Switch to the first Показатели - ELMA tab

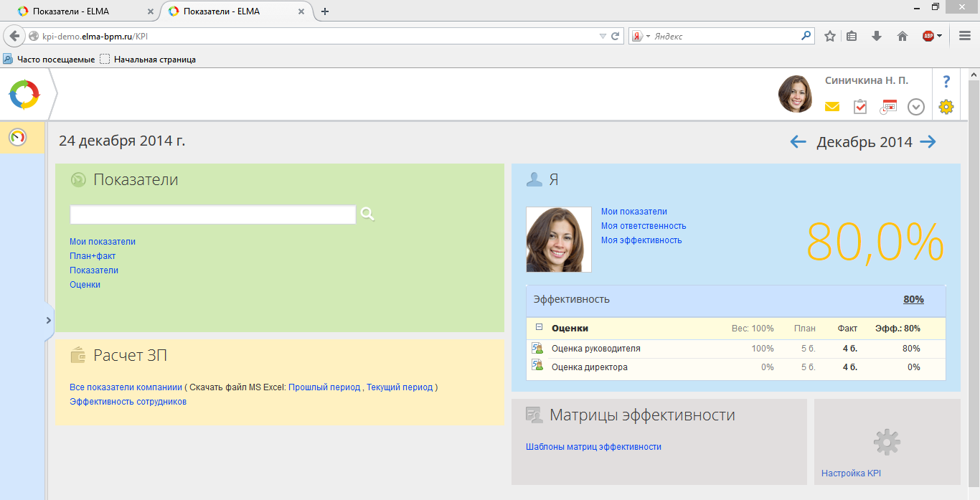click(x=79, y=11)
